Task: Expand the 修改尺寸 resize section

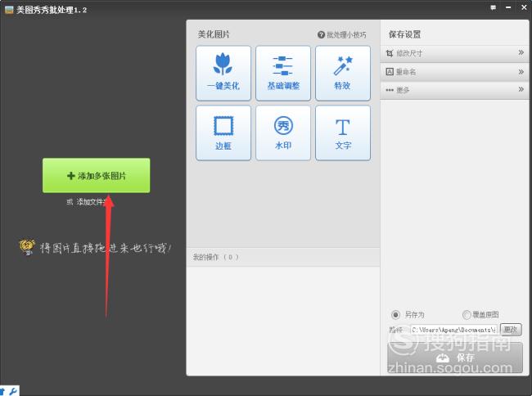Action: coord(454,53)
